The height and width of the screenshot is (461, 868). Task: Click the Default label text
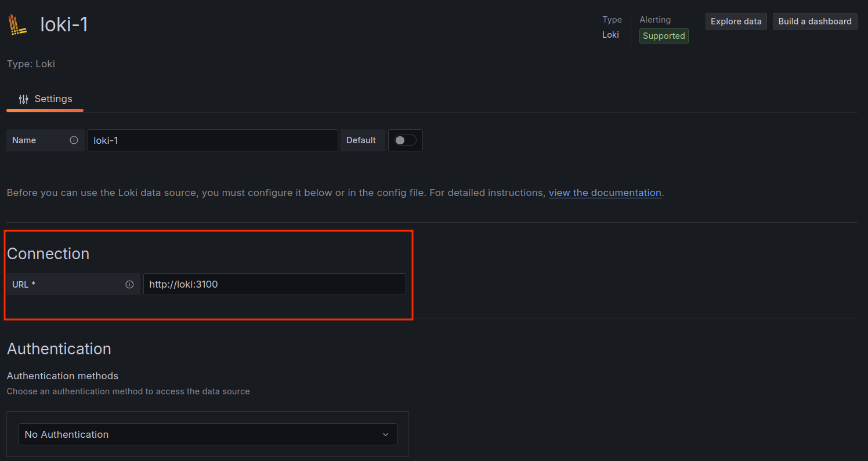coord(361,140)
